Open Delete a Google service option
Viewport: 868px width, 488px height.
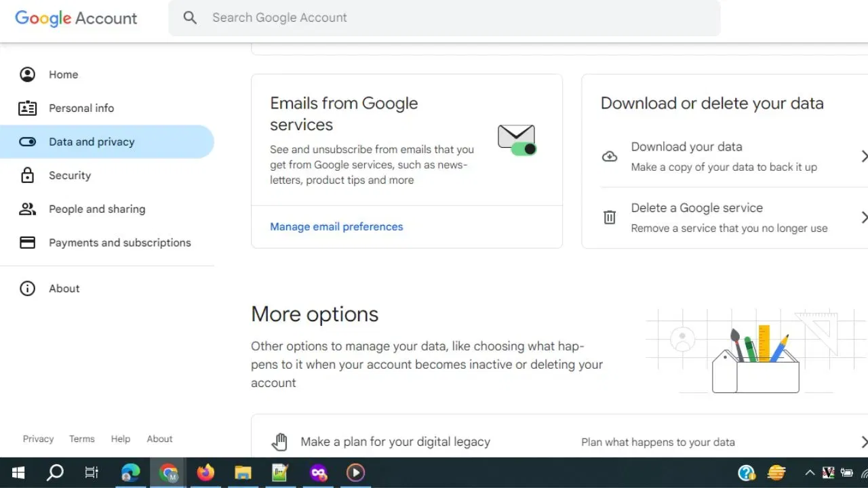point(734,218)
